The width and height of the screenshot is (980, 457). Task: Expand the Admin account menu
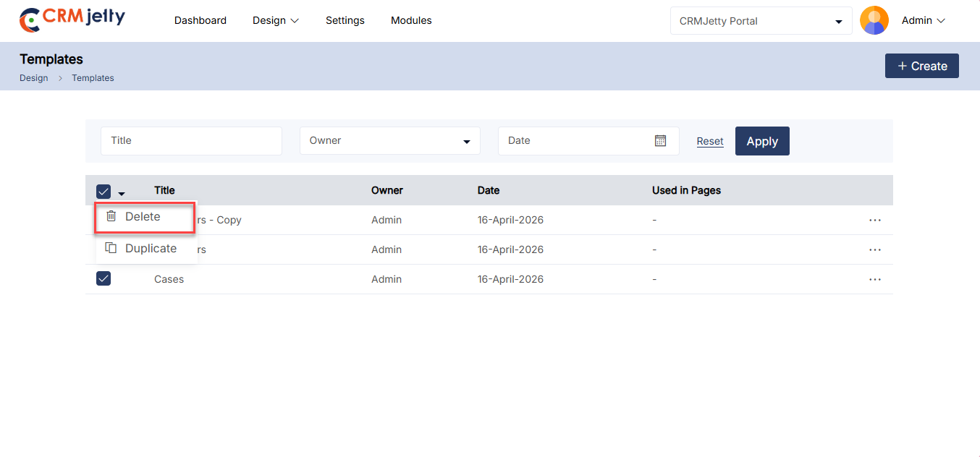tap(923, 21)
